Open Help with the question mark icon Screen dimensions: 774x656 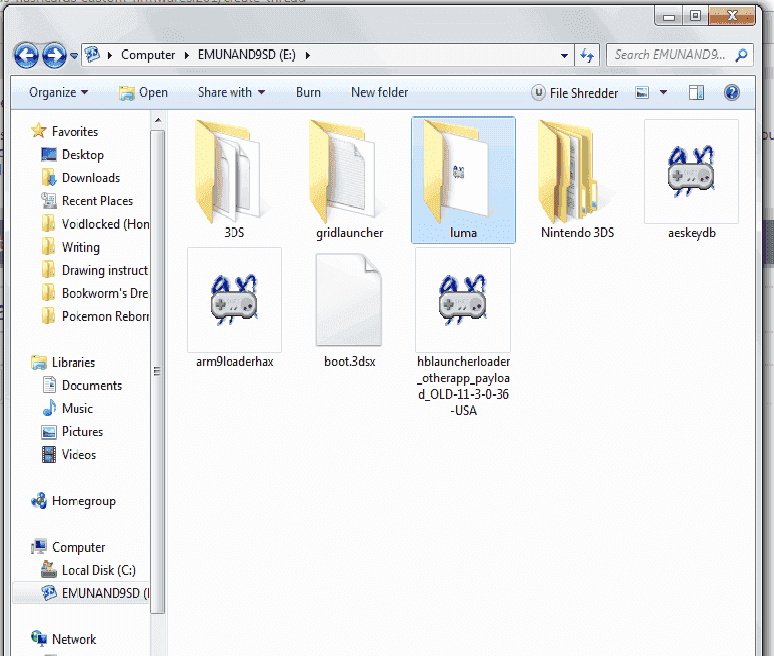732,92
